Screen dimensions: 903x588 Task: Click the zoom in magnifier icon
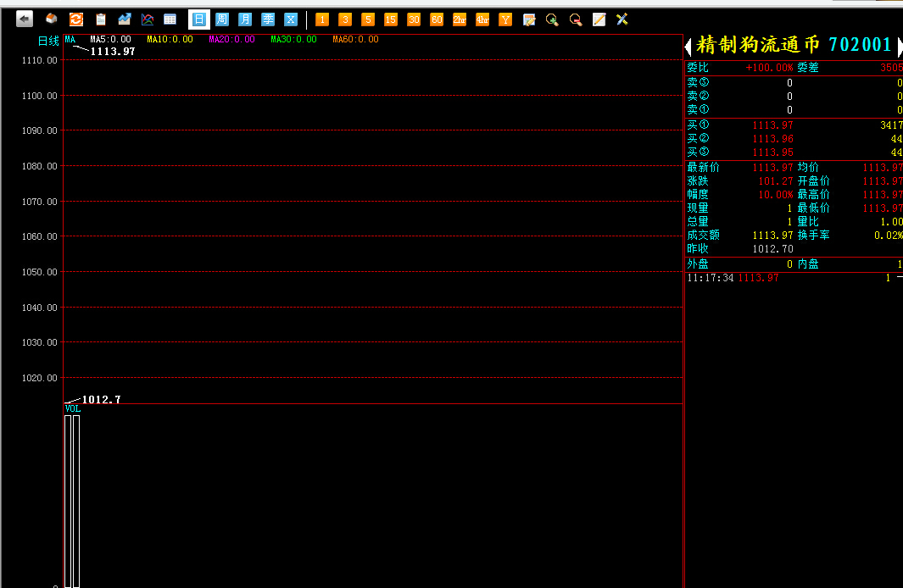[x=552, y=19]
